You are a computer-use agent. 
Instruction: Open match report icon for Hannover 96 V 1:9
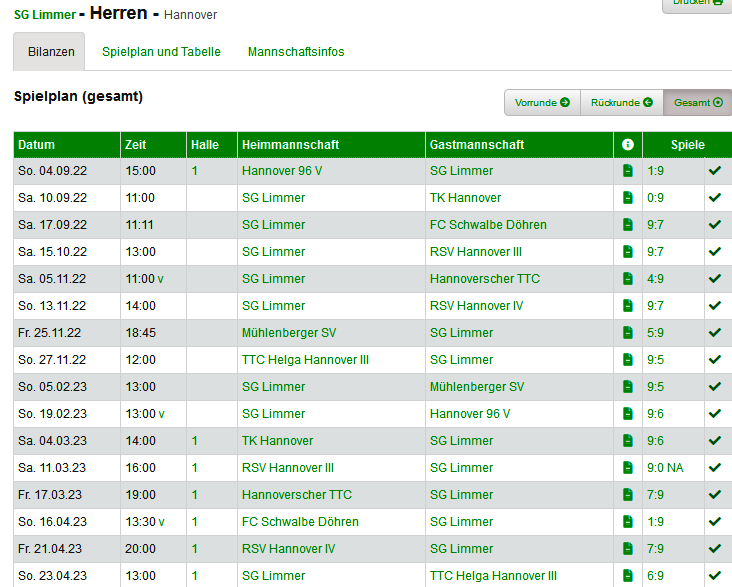coord(627,171)
